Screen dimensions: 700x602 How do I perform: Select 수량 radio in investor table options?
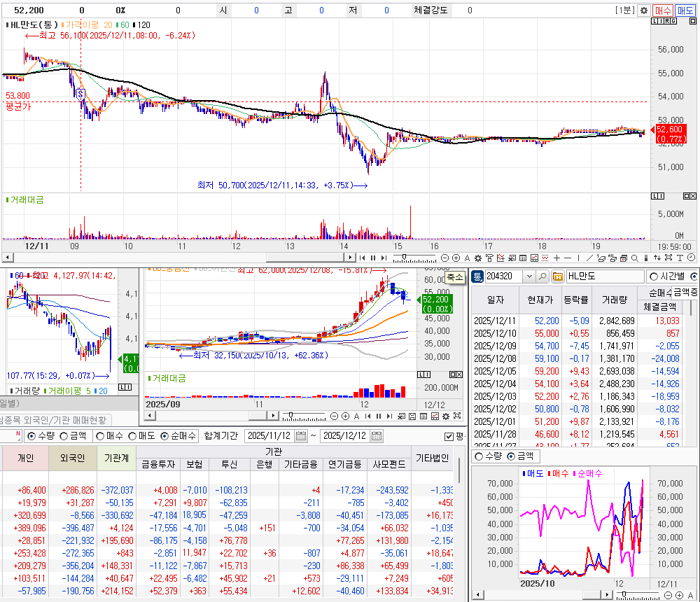click(41, 436)
